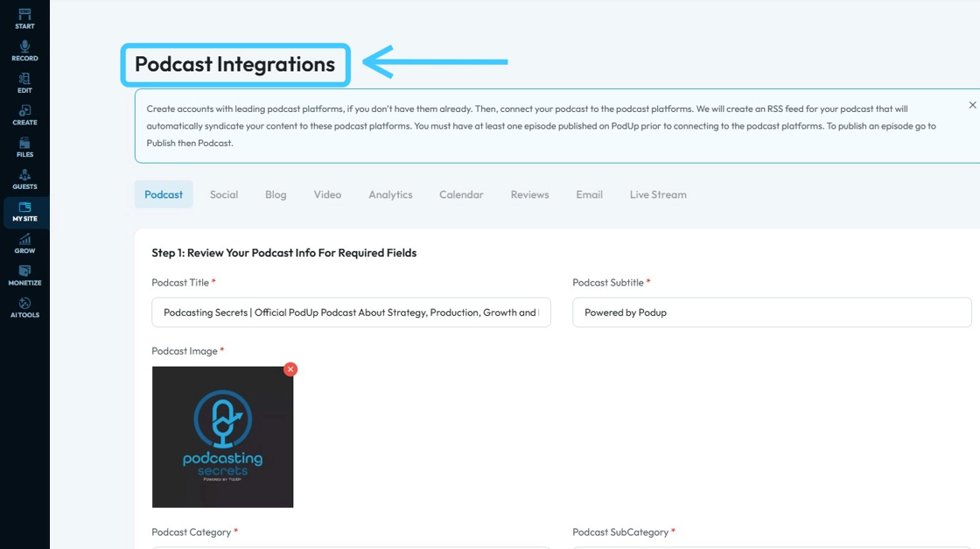Open the Monetize section
The image size is (980, 549).
24,276
